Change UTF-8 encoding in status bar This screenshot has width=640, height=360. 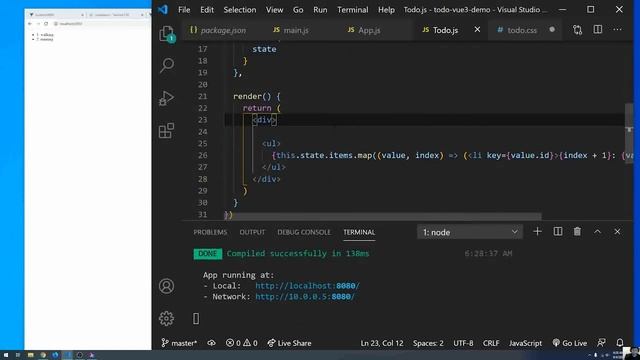463,343
